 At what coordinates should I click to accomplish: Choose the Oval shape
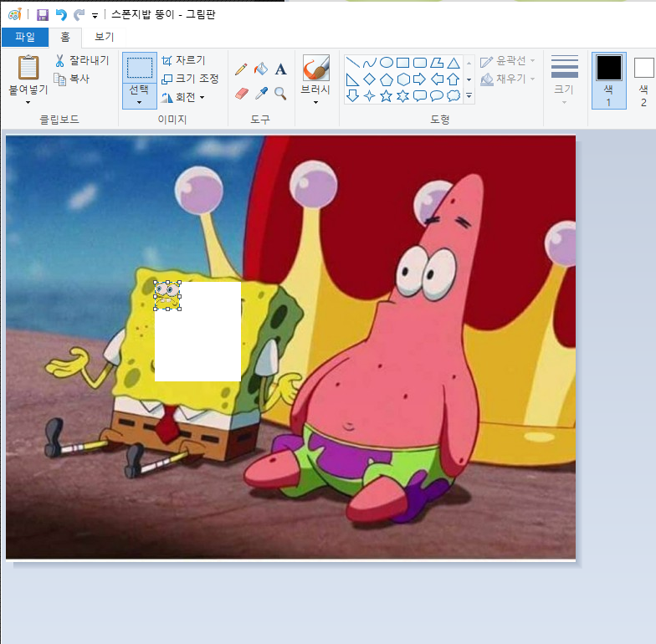[387, 63]
